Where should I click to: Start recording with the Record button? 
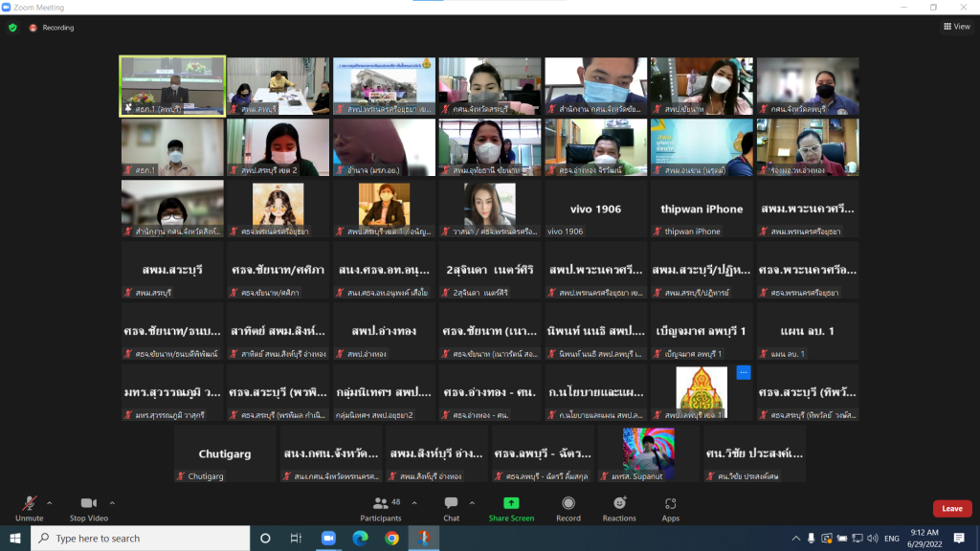tap(568, 509)
